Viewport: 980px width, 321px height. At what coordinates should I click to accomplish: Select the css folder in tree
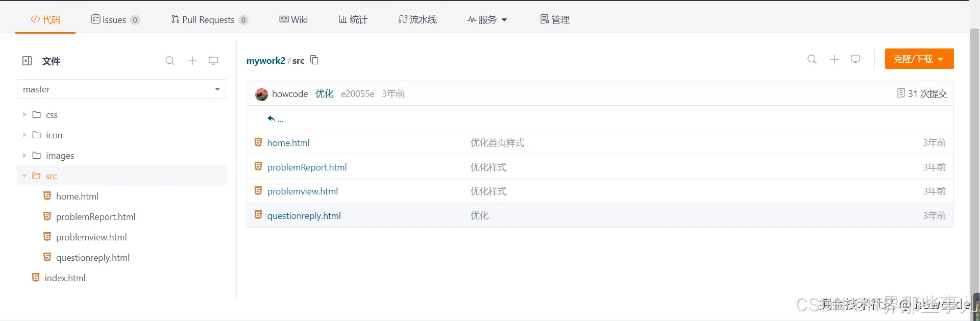pyautogui.click(x=52, y=115)
